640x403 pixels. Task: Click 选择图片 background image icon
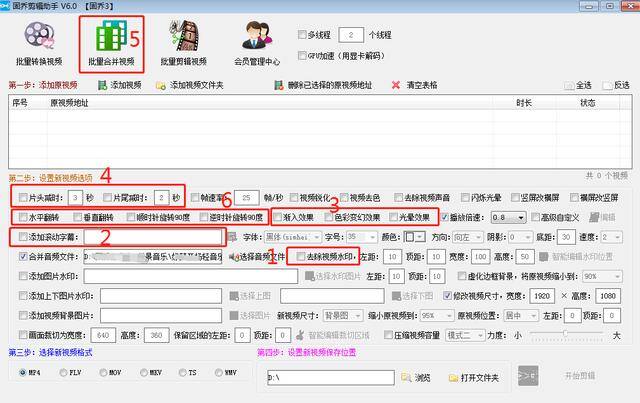[234, 316]
